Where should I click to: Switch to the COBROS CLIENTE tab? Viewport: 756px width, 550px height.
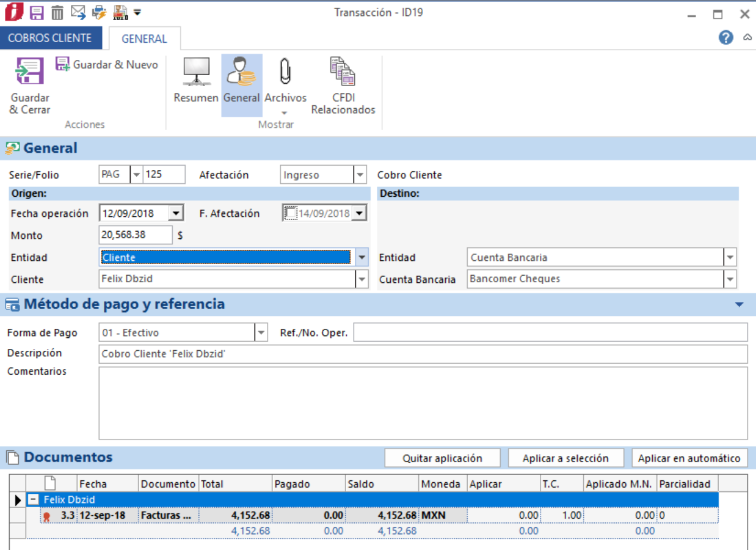[x=50, y=38]
